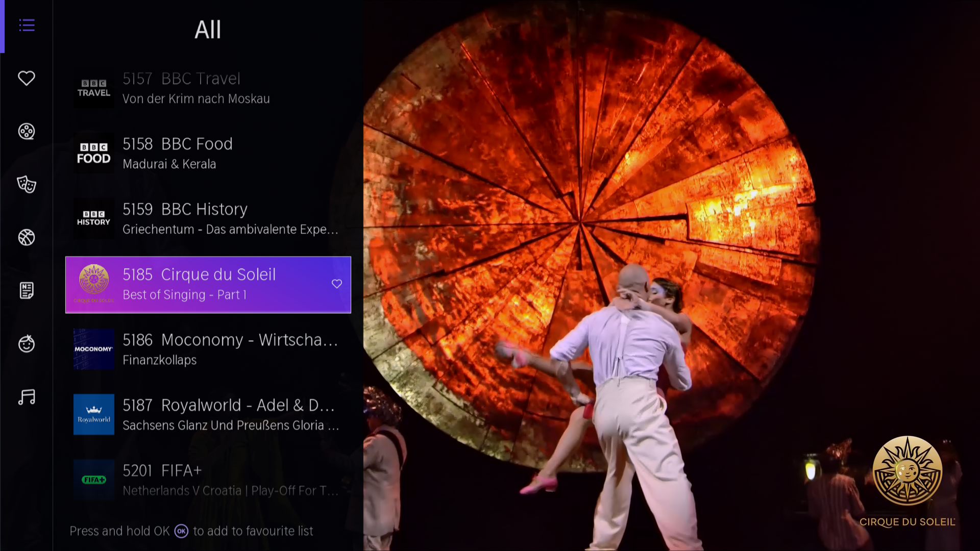
Task: Click the BBC Food channel logo
Action: (x=93, y=153)
